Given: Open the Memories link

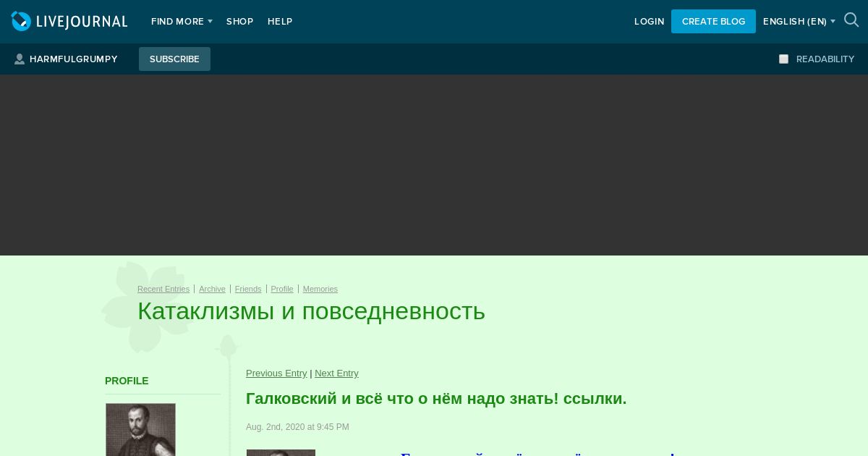Looking at the screenshot, I should (x=320, y=289).
